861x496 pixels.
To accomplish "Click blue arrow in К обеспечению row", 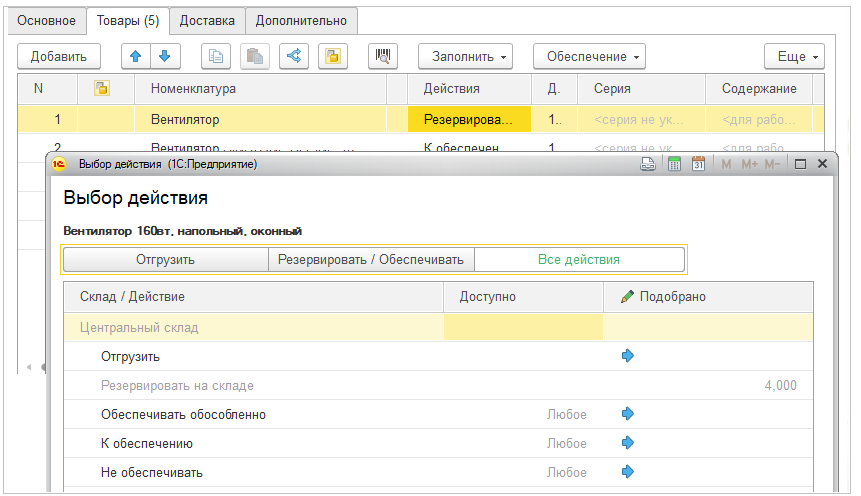I will (628, 443).
